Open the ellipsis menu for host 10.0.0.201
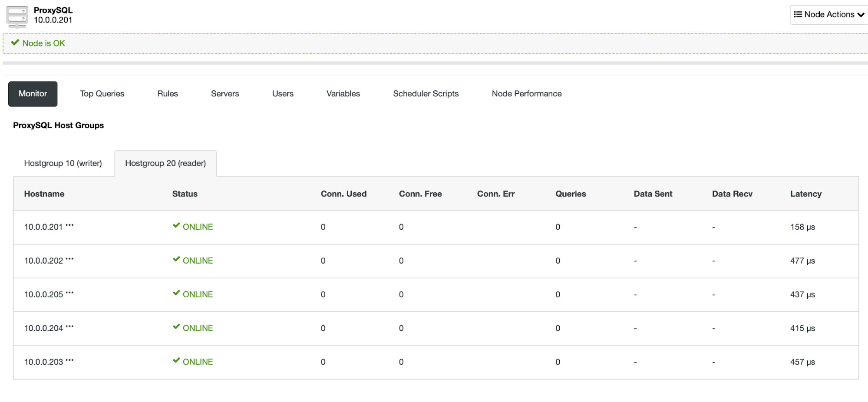 [x=69, y=225]
